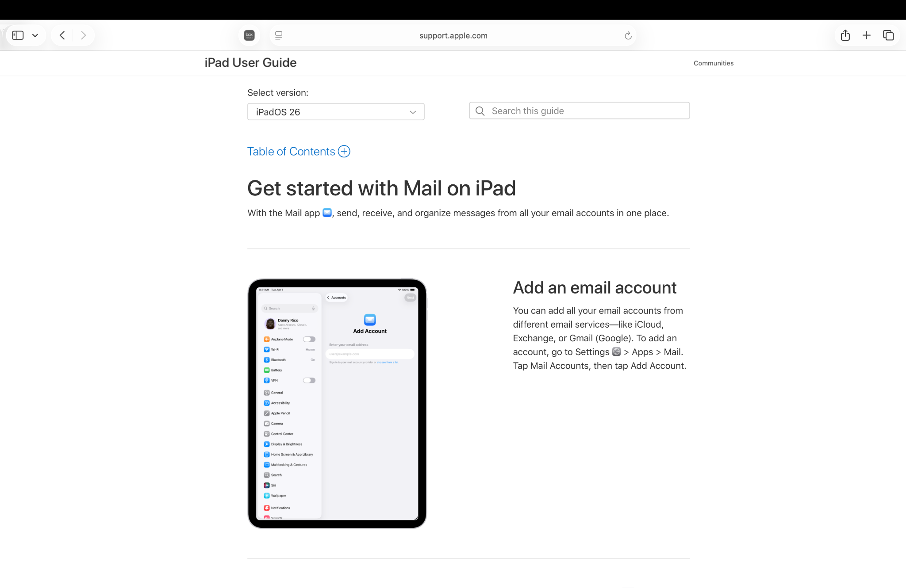Click the support.apple.com address bar
This screenshot has width=906, height=588.
[x=453, y=36]
